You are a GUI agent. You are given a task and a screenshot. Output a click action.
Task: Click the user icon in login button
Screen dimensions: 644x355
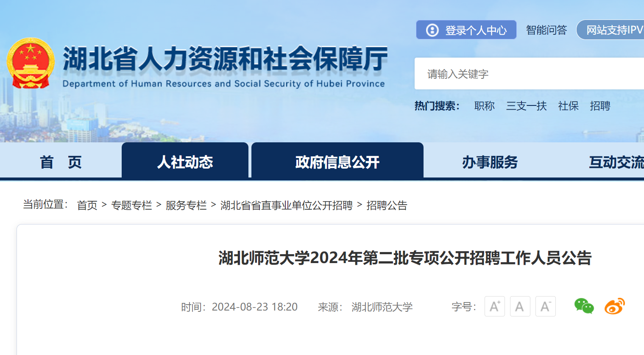[x=432, y=30]
